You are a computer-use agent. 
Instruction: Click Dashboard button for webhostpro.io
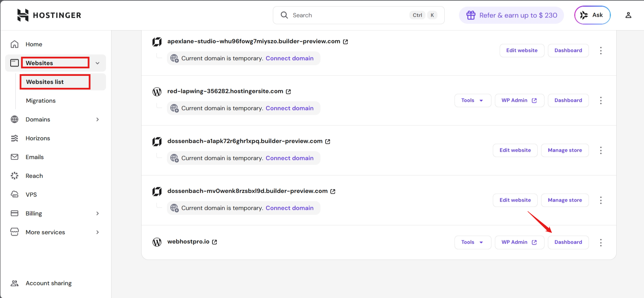tap(568, 242)
